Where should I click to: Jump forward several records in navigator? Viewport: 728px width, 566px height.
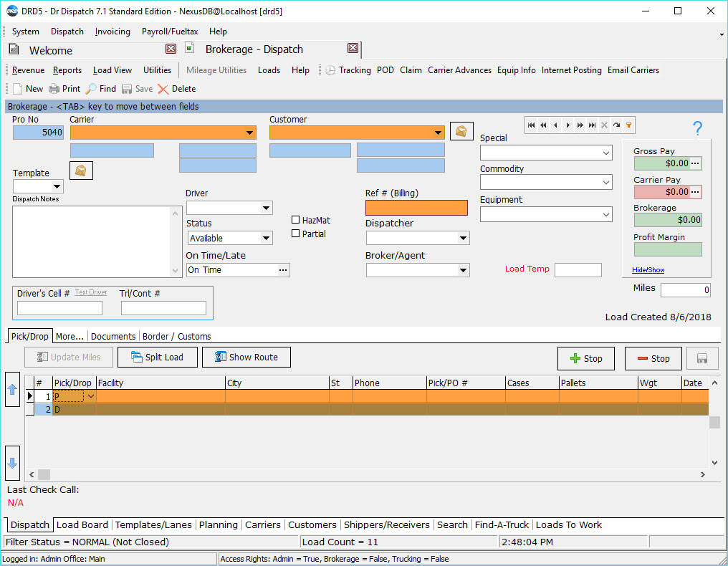580,125
